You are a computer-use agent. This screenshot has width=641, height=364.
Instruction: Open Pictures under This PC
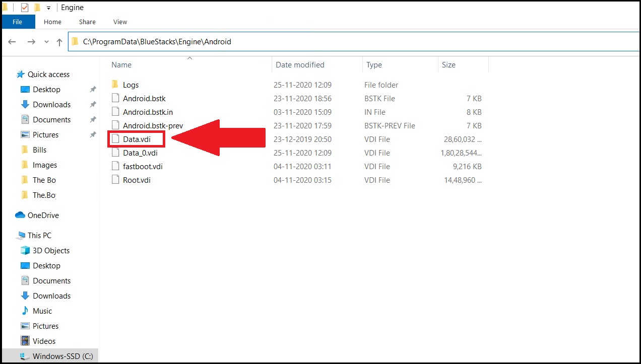tap(45, 326)
